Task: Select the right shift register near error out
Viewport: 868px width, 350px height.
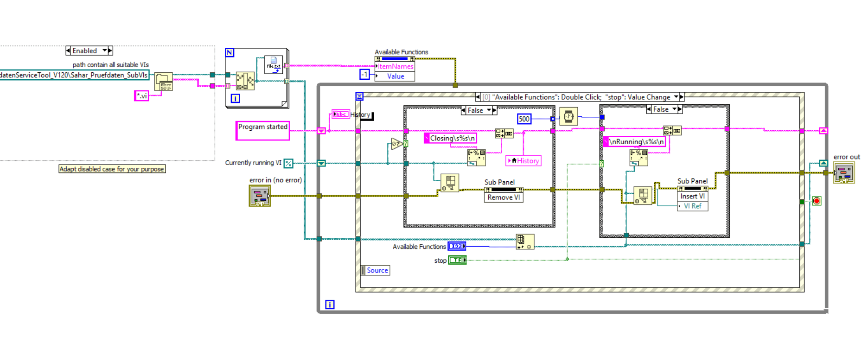Action: (823, 163)
